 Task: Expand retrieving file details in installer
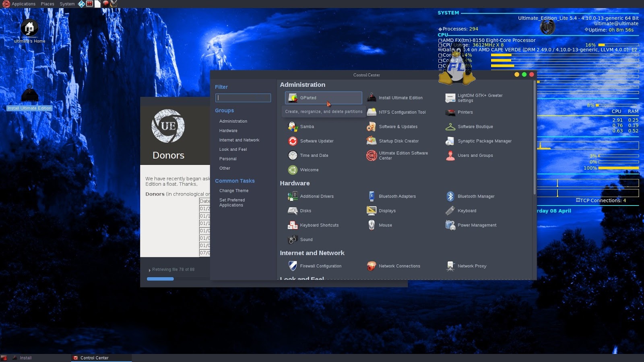pyautogui.click(x=149, y=270)
